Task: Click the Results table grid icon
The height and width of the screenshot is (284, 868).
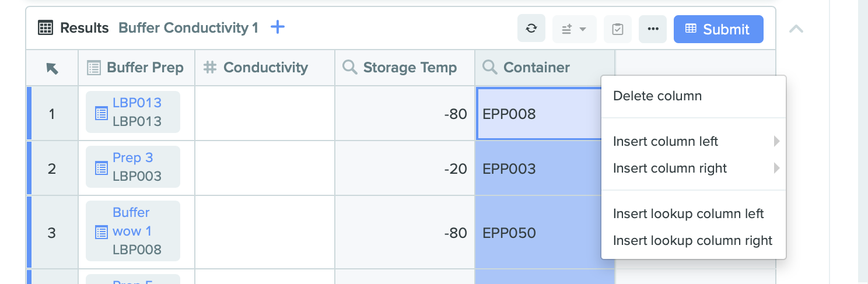Action: [x=45, y=27]
